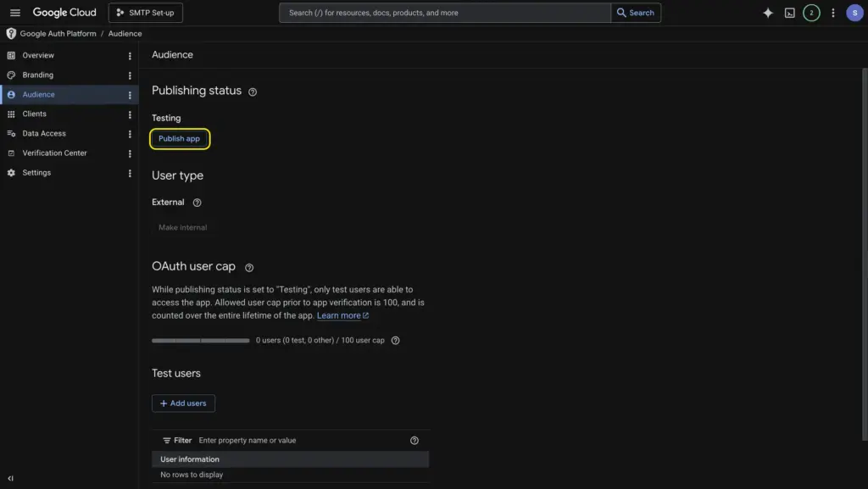Open the Overview sidebar item
Screen dimensions: 868x489
pos(70,55)
